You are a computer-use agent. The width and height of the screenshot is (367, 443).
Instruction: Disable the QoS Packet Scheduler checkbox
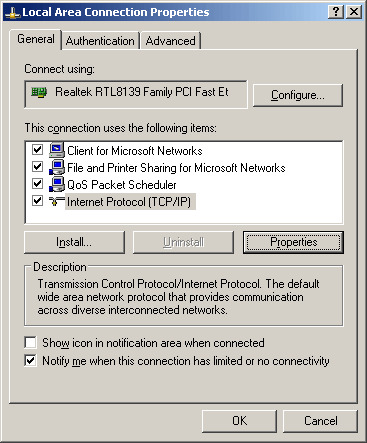pyautogui.click(x=37, y=183)
